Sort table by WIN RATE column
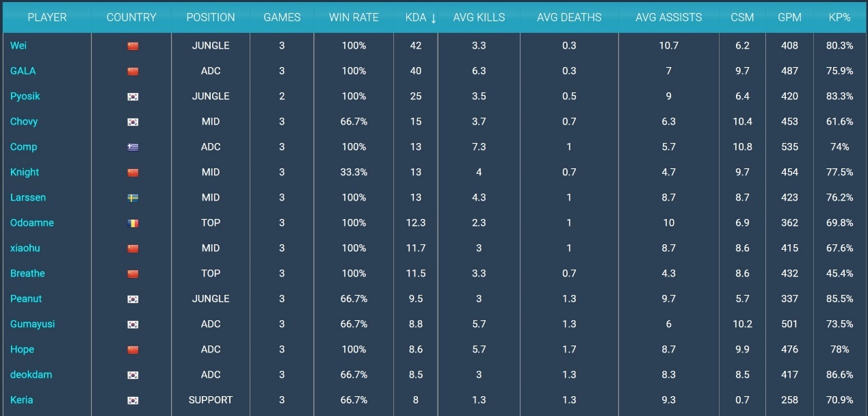 point(354,17)
